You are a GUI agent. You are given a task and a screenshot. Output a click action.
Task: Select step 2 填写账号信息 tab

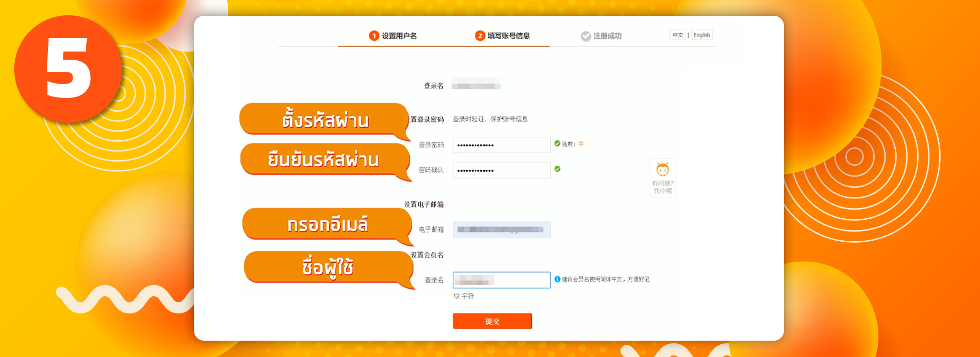(503, 36)
